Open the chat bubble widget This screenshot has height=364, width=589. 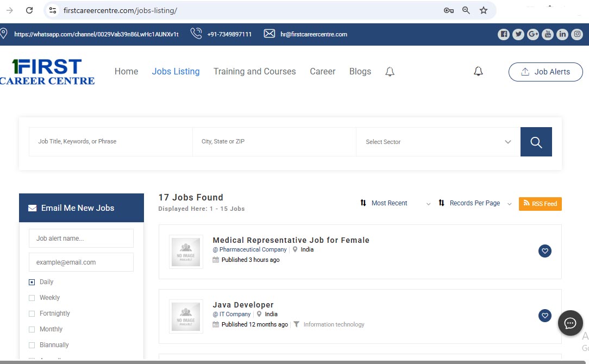coord(570,324)
